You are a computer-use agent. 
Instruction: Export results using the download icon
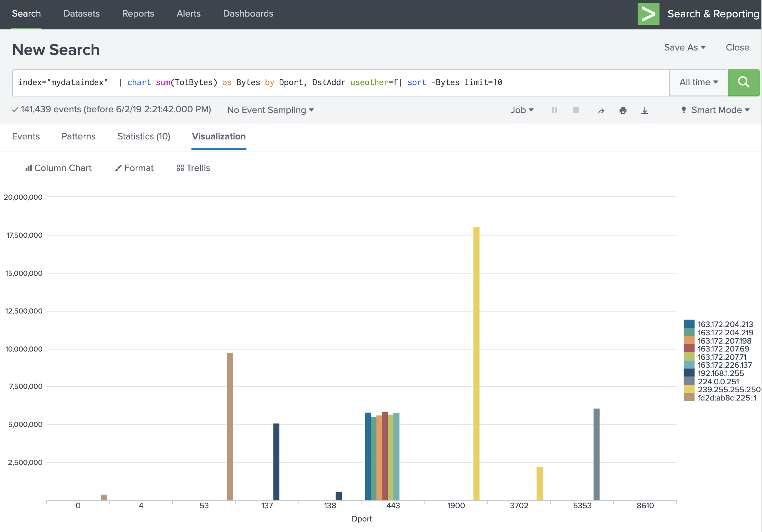click(x=644, y=110)
